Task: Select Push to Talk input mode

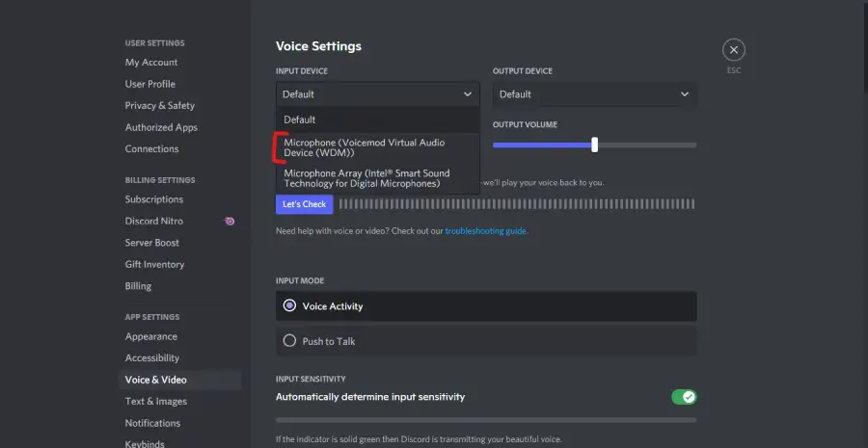Action: tap(486, 341)
